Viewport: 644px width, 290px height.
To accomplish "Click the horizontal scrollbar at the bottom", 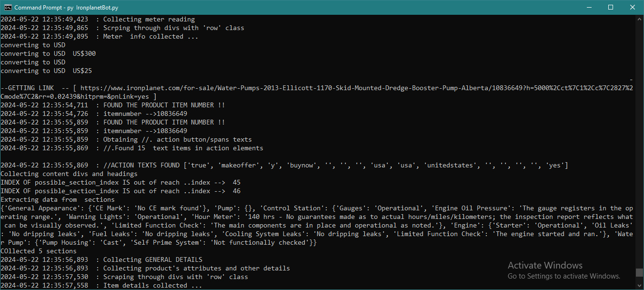I will [314, 288].
